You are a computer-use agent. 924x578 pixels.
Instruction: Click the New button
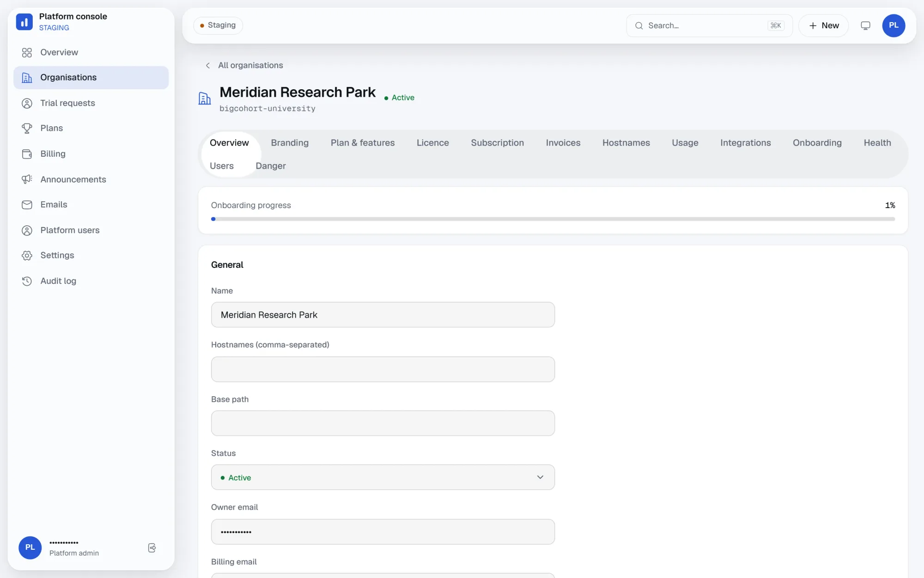(823, 26)
